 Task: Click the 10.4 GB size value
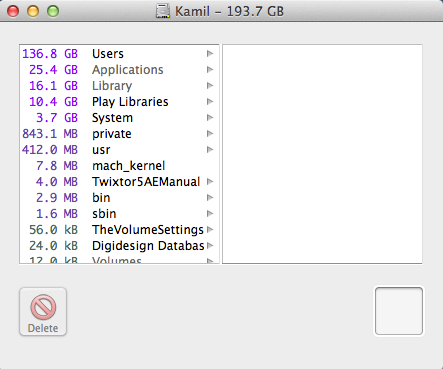click(x=53, y=102)
